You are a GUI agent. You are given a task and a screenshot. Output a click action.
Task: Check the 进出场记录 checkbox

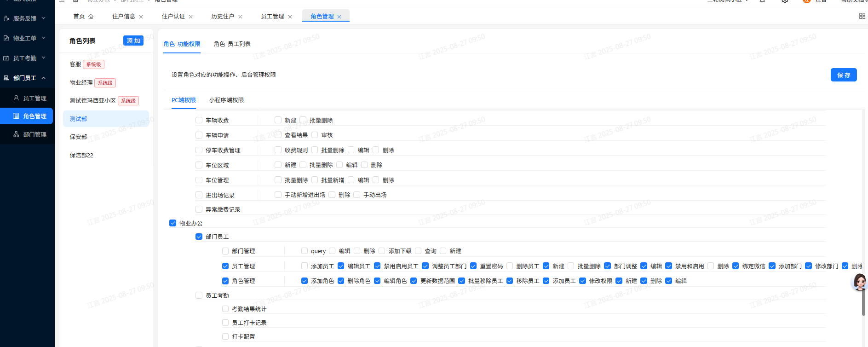pyautogui.click(x=199, y=195)
